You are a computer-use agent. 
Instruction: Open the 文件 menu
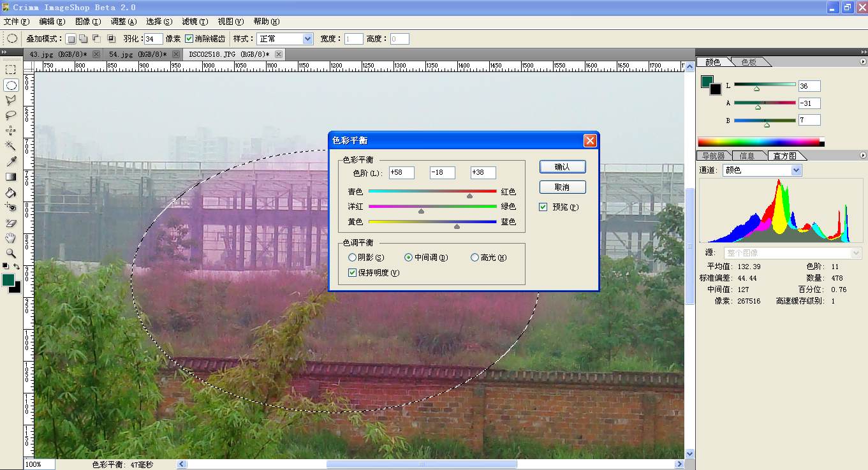pyautogui.click(x=16, y=22)
